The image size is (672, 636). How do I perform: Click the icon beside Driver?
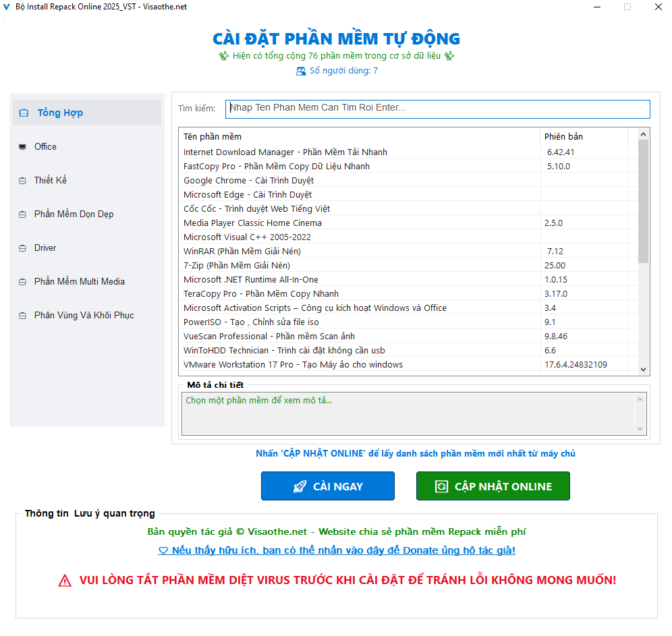pyautogui.click(x=22, y=248)
